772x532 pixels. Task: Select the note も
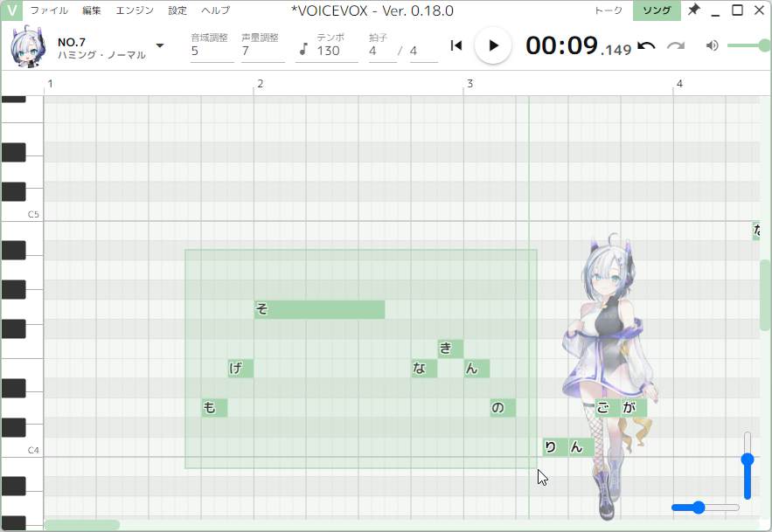pos(215,407)
